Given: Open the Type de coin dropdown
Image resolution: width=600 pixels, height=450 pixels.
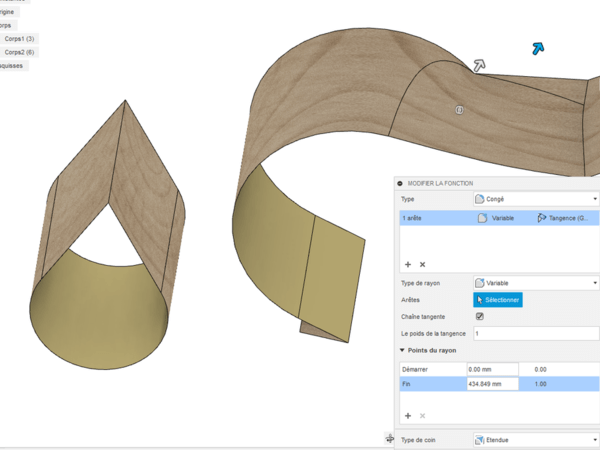Looking at the screenshot, I should tap(535, 440).
